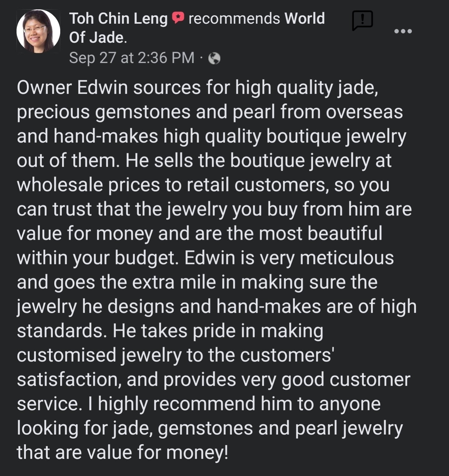The width and height of the screenshot is (449, 476).
Task: Click the phrase "Edwin is very meticulous"
Action: tap(289, 258)
